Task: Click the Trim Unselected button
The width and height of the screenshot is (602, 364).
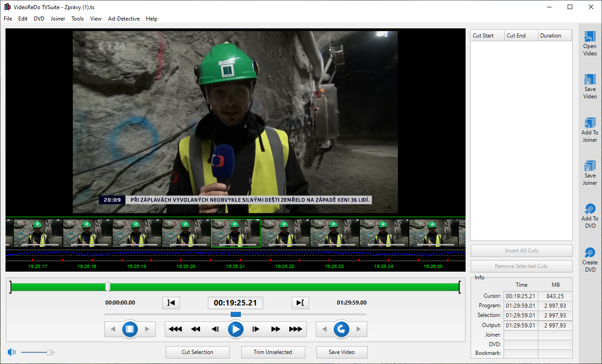Action: coord(273,352)
